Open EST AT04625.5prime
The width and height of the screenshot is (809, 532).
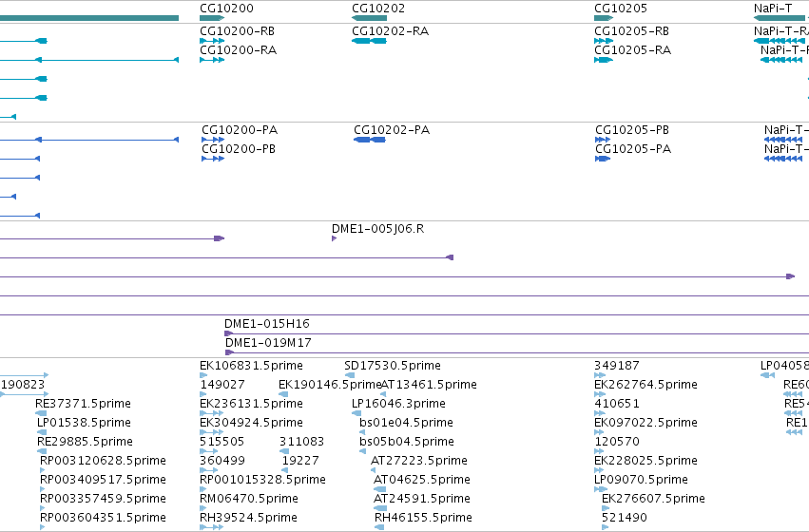tap(421, 480)
